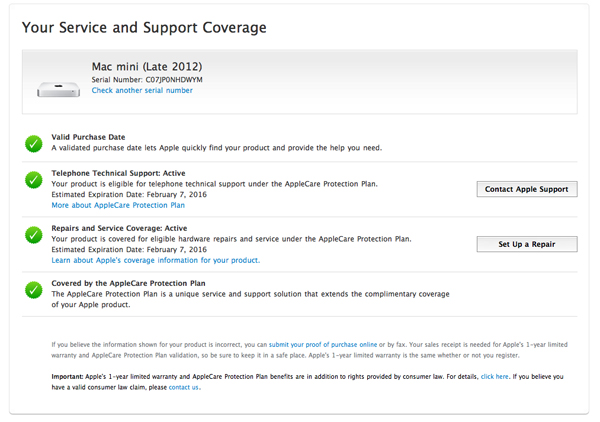
Task: Click the Check another serial number link
Action: point(142,90)
